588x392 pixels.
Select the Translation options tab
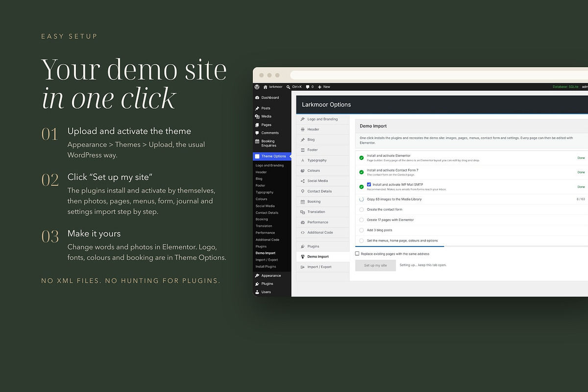point(323,212)
